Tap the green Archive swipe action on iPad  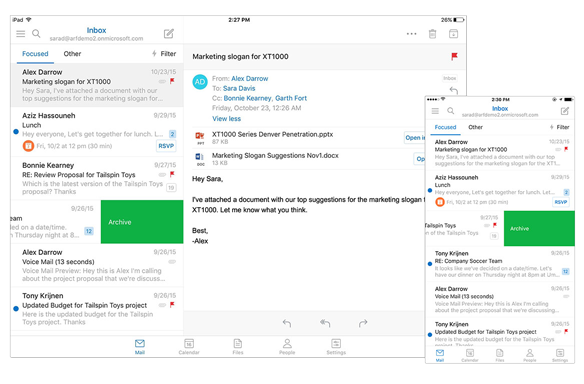pyautogui.click(x=142, y=222)
